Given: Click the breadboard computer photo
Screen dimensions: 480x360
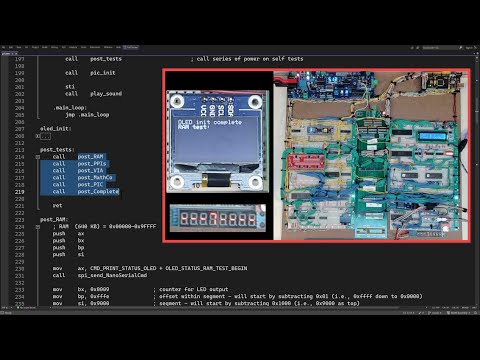Looking at the screenshot, I should pos(371,155).
